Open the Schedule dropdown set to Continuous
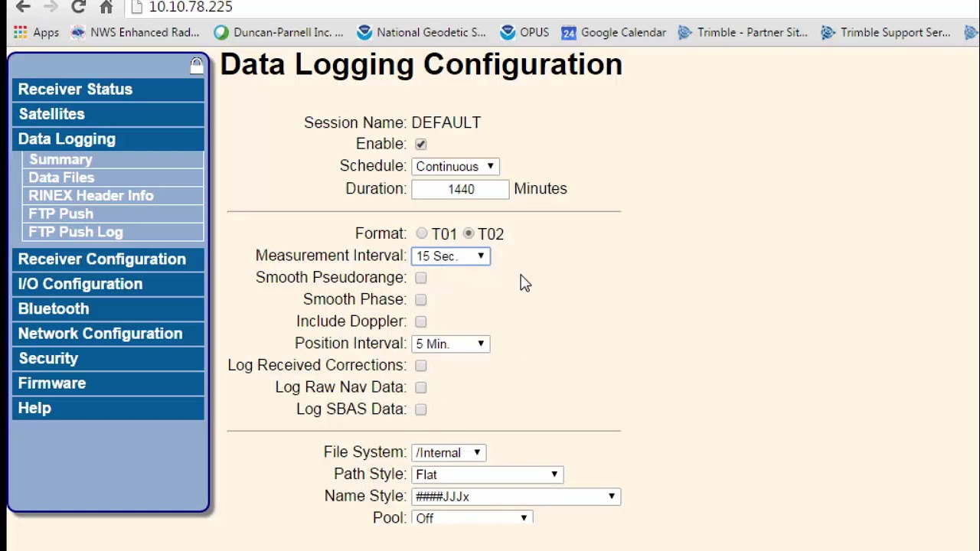Screen dimensions: 980x551 456,166
